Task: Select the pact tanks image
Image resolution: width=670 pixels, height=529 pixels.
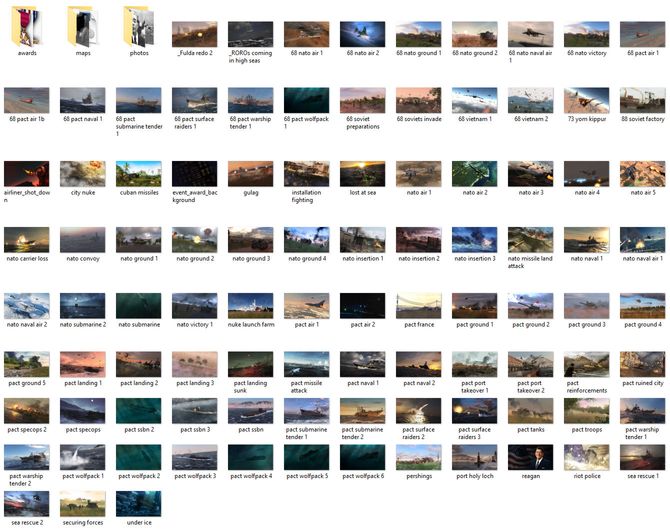Action: click(530, 410)
